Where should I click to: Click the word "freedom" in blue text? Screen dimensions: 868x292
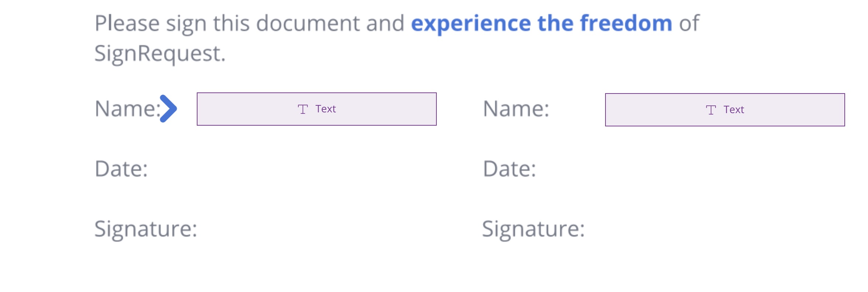(x=626, y=23)
